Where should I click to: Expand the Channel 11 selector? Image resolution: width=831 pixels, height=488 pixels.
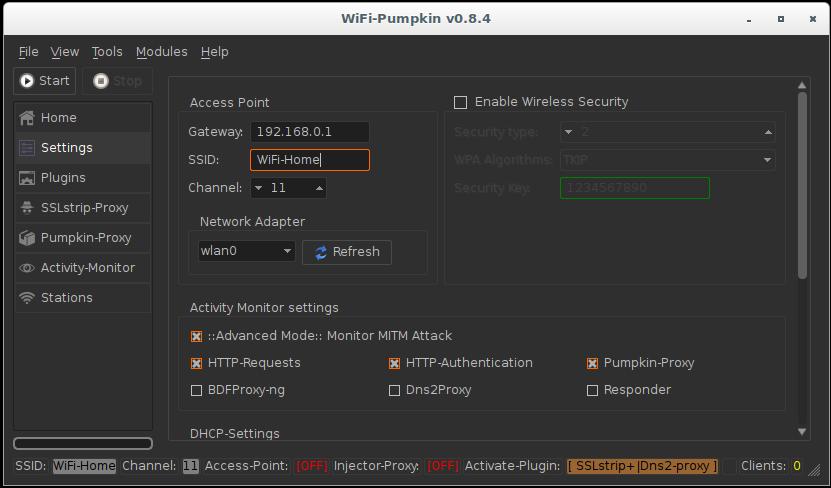[x=288, y=188]
